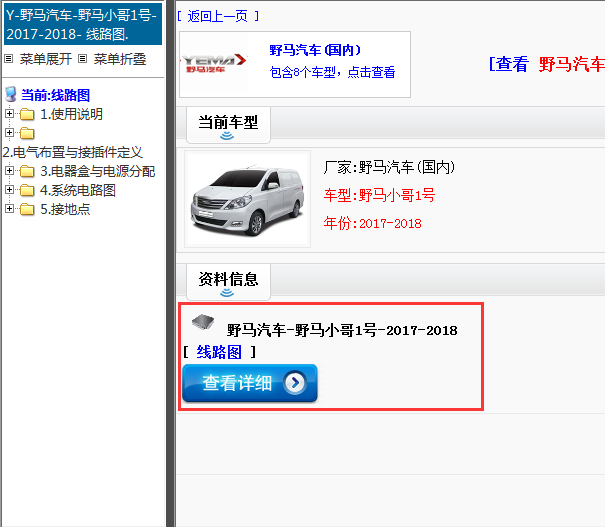
Task: Click the YEMA brand logo
Action: 214,63
